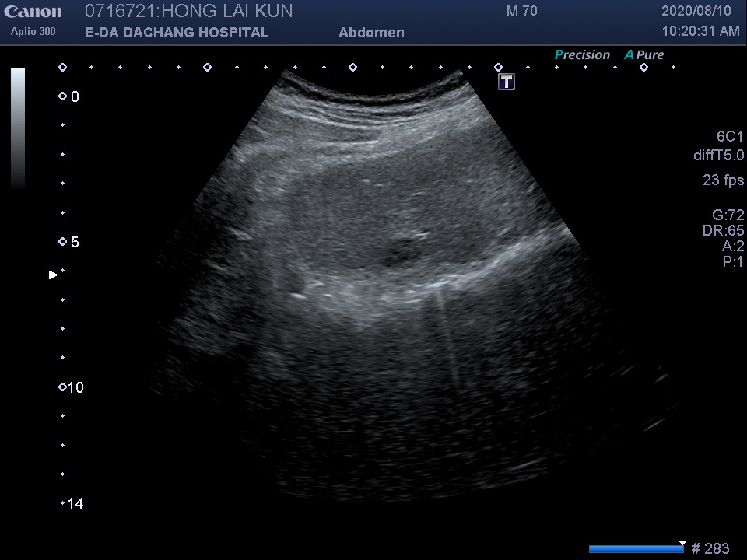Screen dimensions: 747x560
Task: Click the white cine position triangle marker
Action: (x=682, y=543)
